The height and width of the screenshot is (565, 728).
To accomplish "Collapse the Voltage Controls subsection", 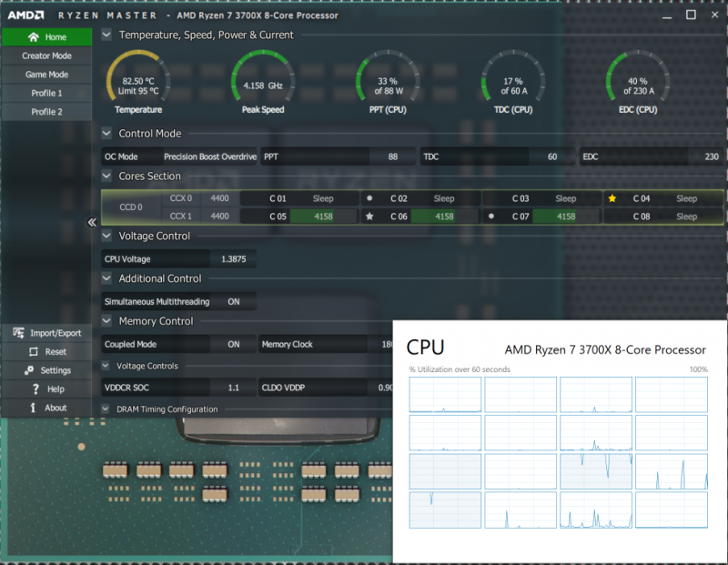I will pos(106,366).
